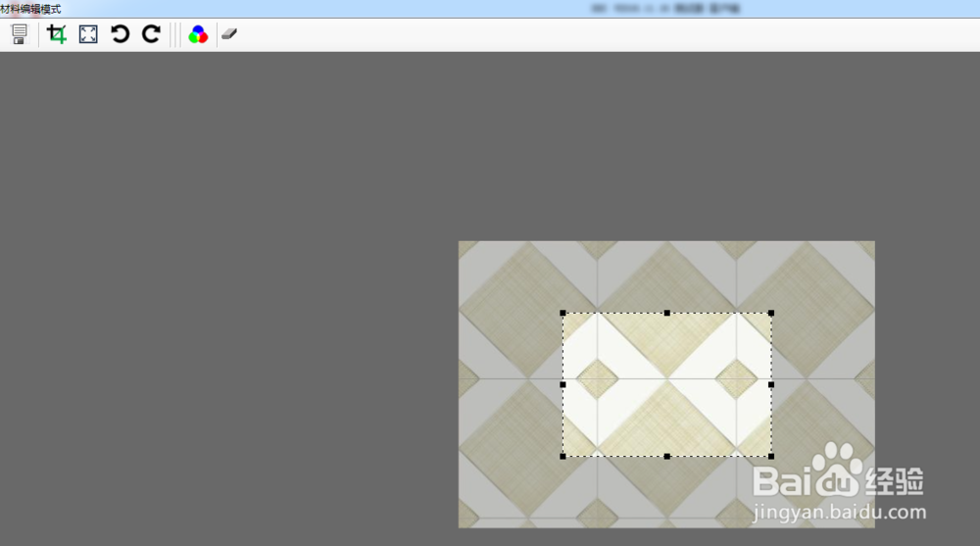
Task: Click the top-center crop selection handle
Action: click(x=666, y=314)
